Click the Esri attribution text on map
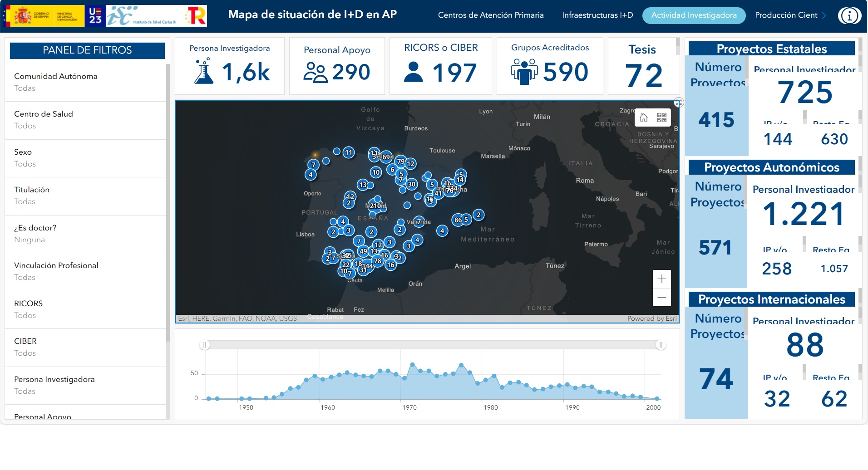 tap(237, 318)
